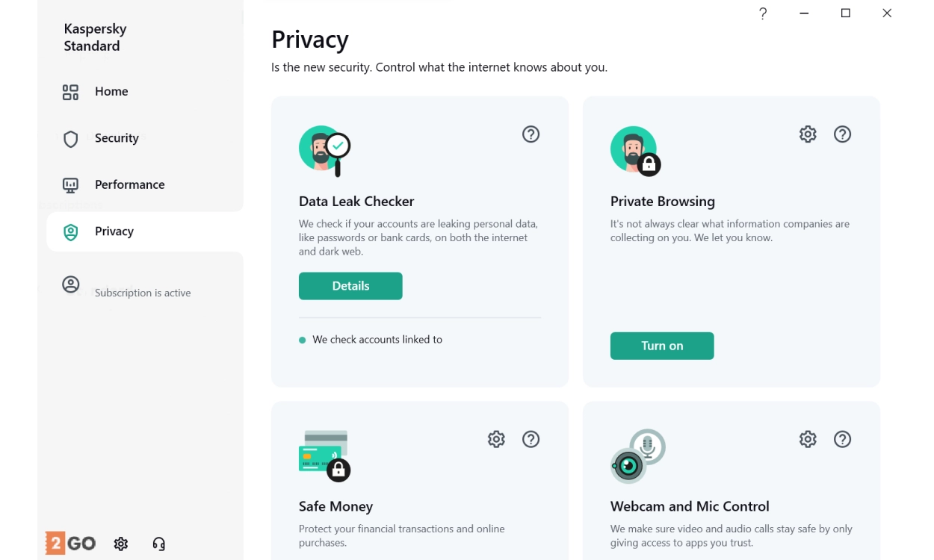Open the subscription account profile
Viewport: 934px width, 560px height.
click(x=71, y=284)
